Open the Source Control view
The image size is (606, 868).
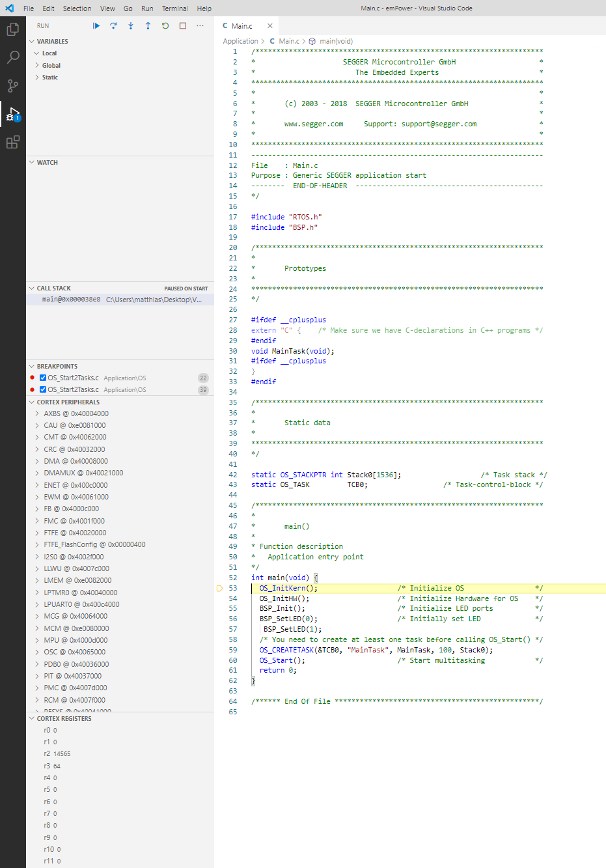tap(12, 86)
